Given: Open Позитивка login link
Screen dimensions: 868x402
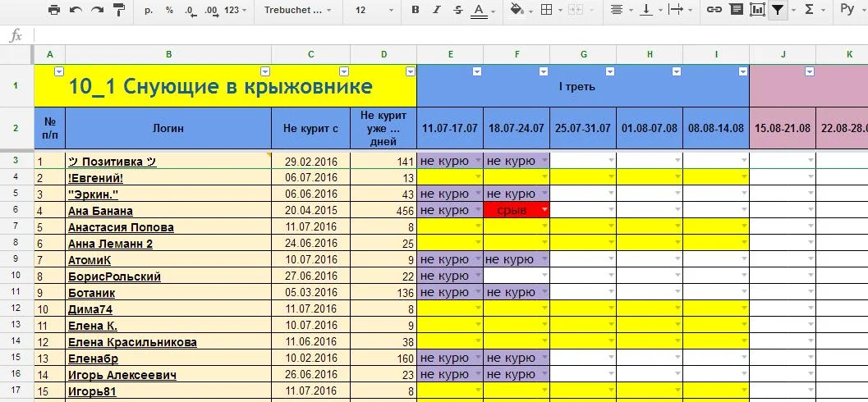Looking at the screenshot, I should pyautogui.click(x=113, y=162).
